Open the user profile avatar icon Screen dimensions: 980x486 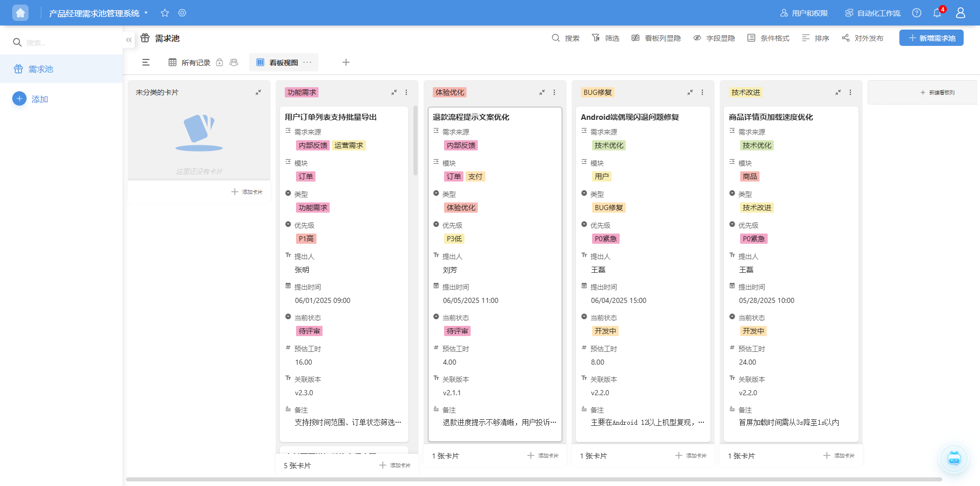pyautogui.click(x=961, y=13)
